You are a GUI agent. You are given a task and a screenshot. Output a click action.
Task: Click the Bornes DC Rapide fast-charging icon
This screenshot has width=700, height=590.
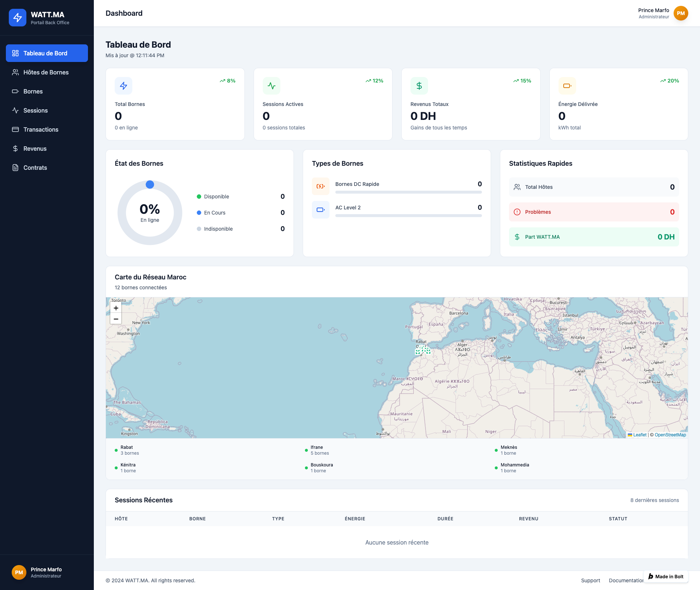pos(321,186)
